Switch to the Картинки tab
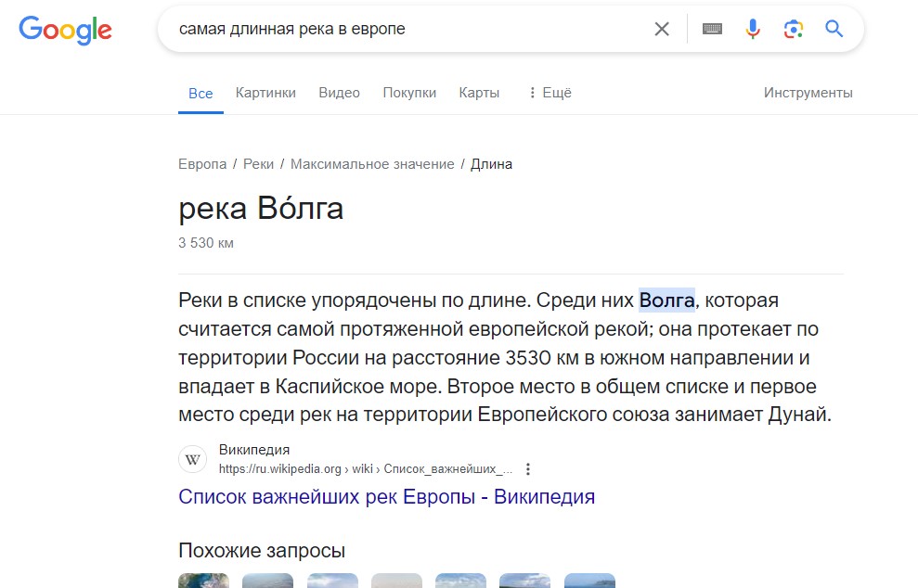 tap(265, 93)
